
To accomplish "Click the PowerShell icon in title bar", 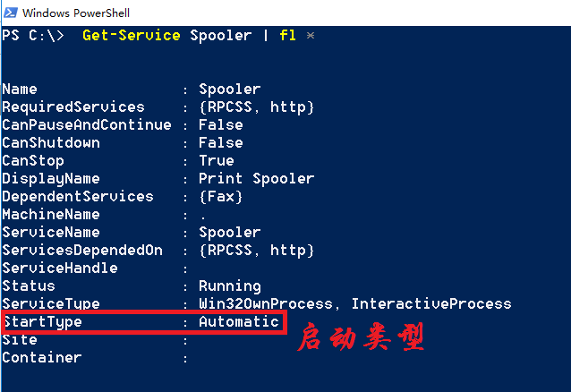I will [11, 13].
